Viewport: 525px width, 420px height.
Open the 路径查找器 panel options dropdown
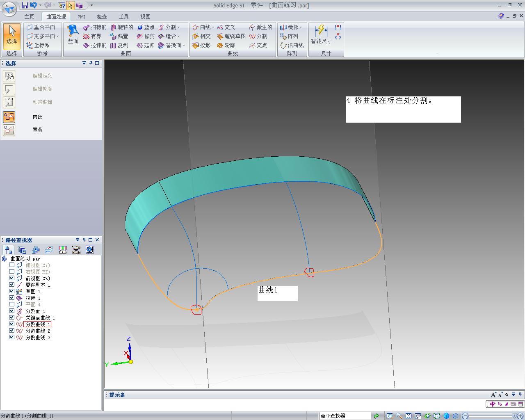pyautogui.click(x=78, y=240)
